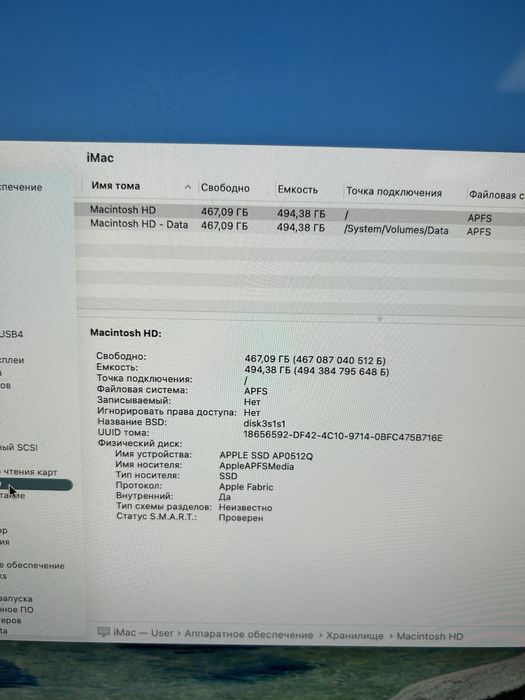Image resolution: width=525 pixels, height=700 pixels.
Task: Select the Macintosh HD volume row
Action: click(x=299, y=212)
